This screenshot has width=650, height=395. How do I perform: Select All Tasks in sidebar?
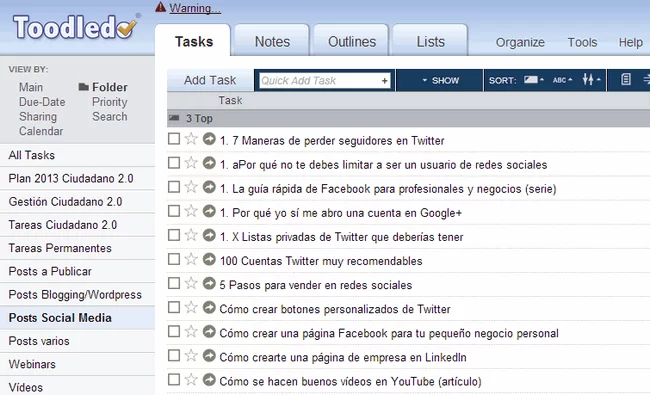click(77, 155)
